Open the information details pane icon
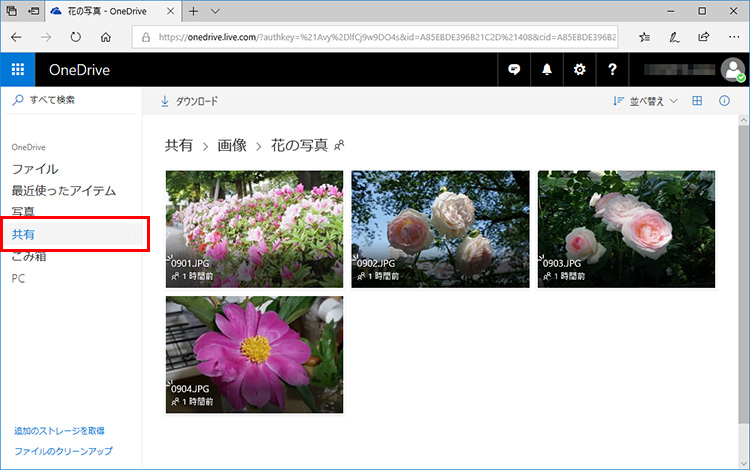This screenshot has width=750, height=470. [724, 101]
